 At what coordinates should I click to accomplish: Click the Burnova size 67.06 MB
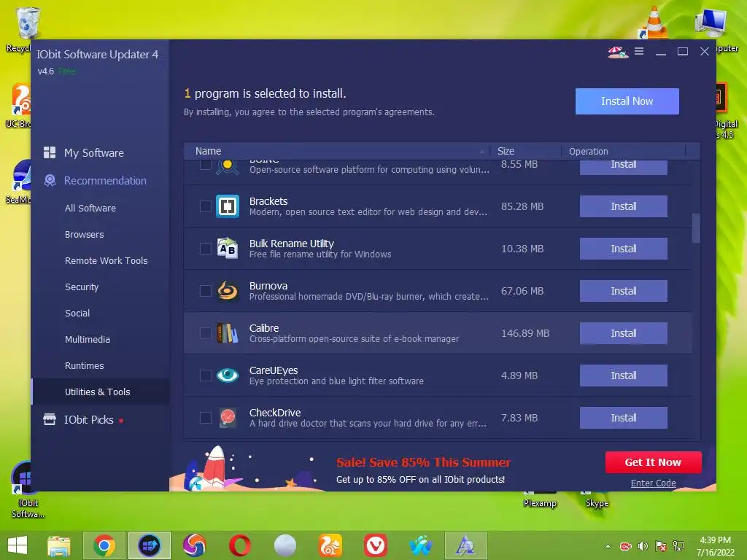click(522, 291)
